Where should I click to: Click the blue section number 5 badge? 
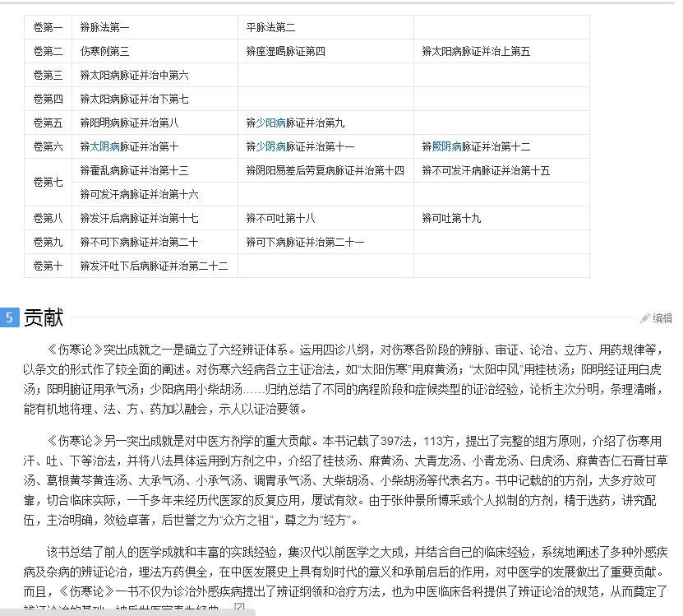(x=9, y=317)
